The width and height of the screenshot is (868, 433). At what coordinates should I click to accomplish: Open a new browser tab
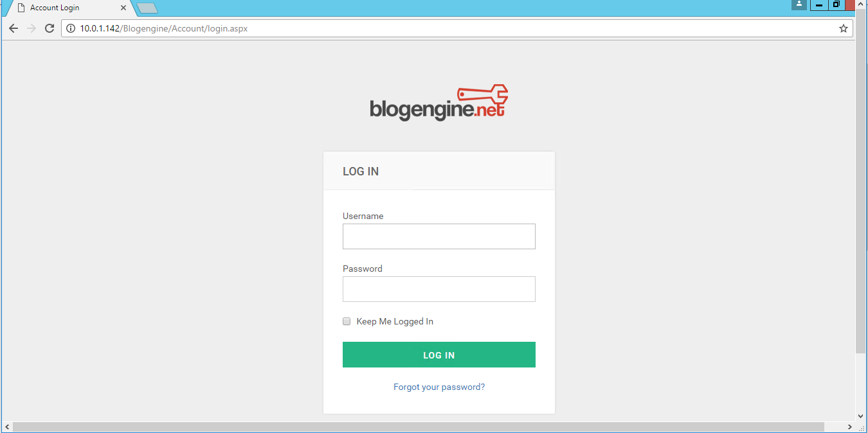pos(147,8)
